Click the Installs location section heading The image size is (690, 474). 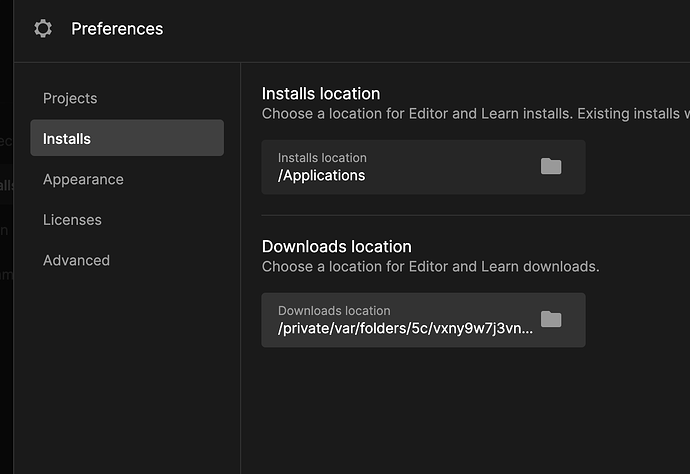click(x=321, y=94)
